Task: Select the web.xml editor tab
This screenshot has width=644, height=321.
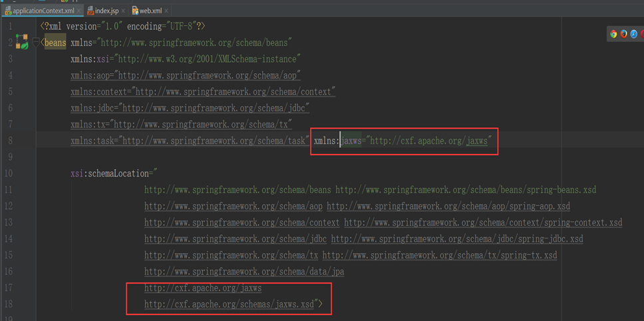Action: (x=149, y=10)
